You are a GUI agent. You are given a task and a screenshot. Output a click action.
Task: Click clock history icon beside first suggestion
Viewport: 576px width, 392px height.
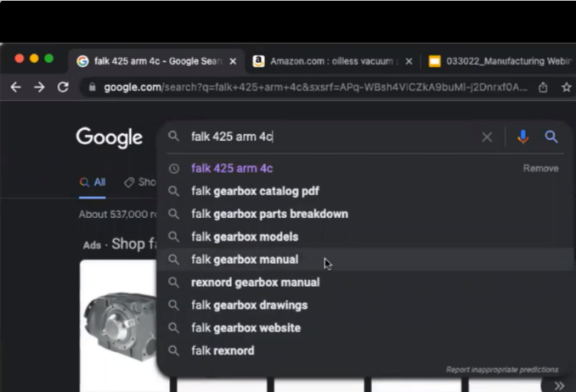pyautogui.click(x=174, y=169)
